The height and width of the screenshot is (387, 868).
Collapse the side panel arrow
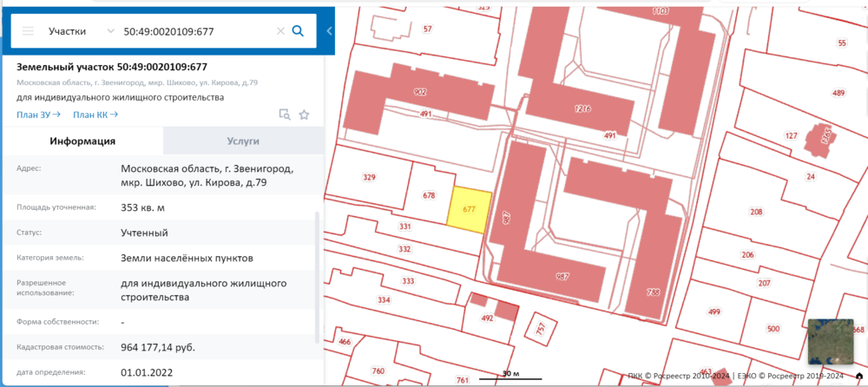point(329,31)
